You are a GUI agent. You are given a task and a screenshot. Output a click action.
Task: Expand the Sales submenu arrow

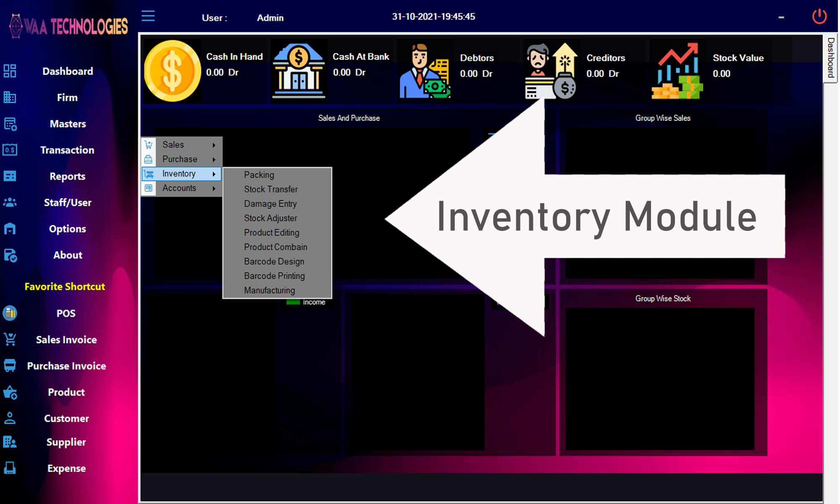[x=214, y=145]
